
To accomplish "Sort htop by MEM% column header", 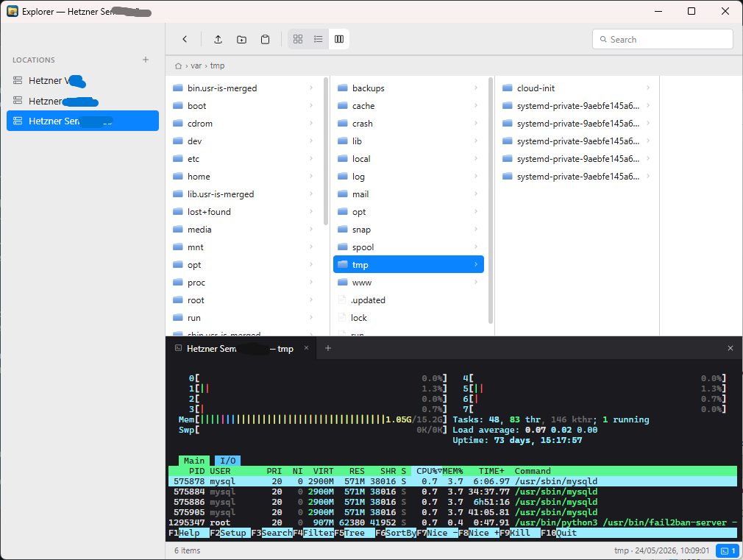I will (452, 471).
